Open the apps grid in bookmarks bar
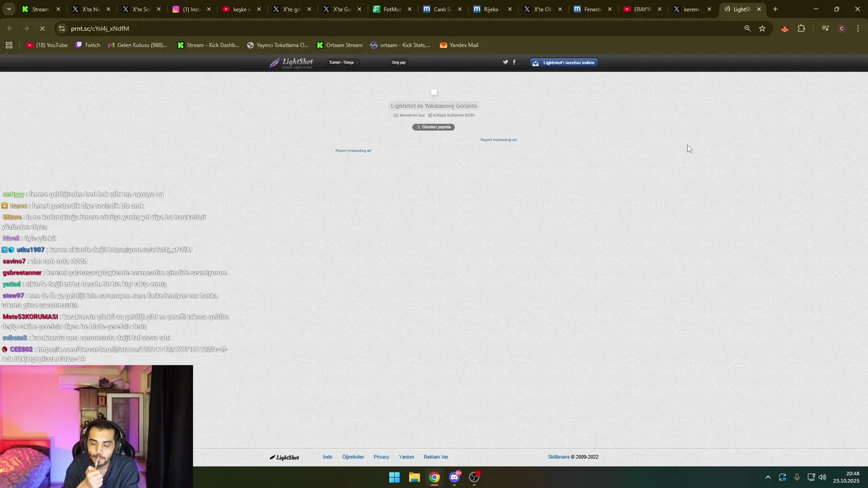 point(9,45)
